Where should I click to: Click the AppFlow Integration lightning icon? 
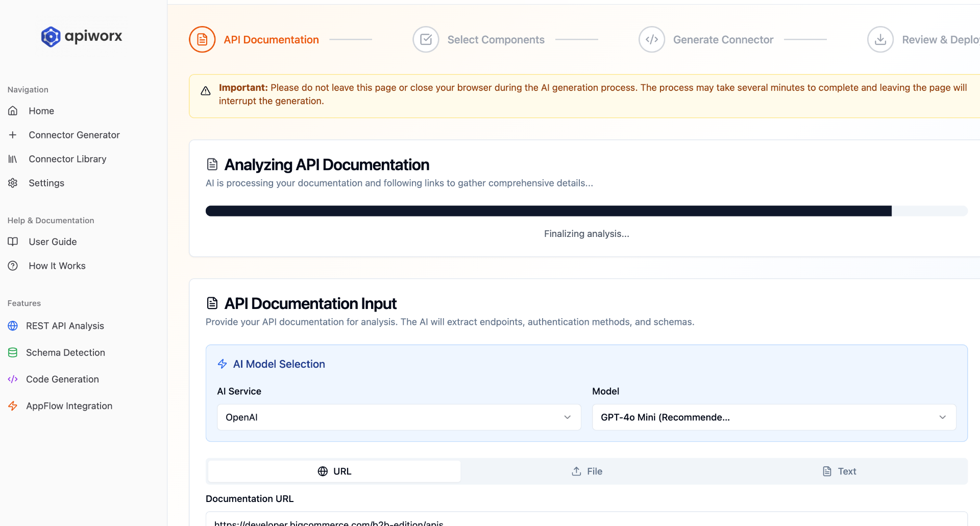(x=13, y=405)
